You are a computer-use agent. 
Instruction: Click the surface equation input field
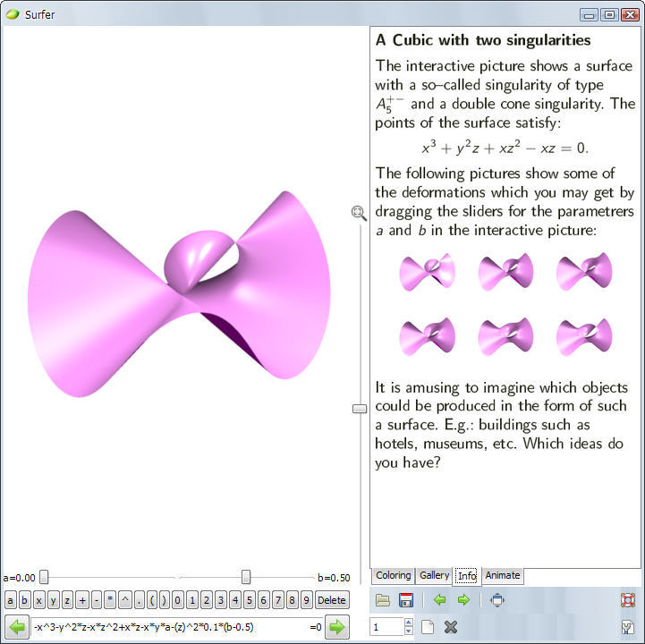tap(170, 627)
